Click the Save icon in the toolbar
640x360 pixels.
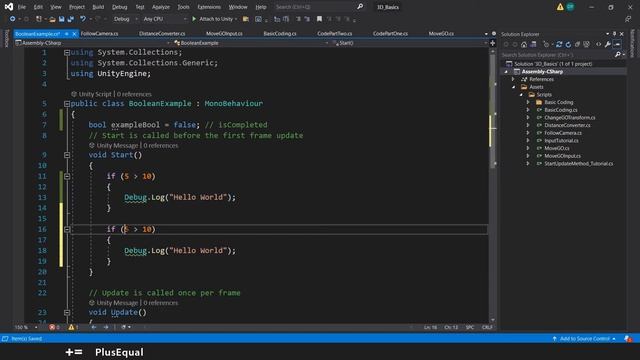pyautogui.click(x=62, y=19)
